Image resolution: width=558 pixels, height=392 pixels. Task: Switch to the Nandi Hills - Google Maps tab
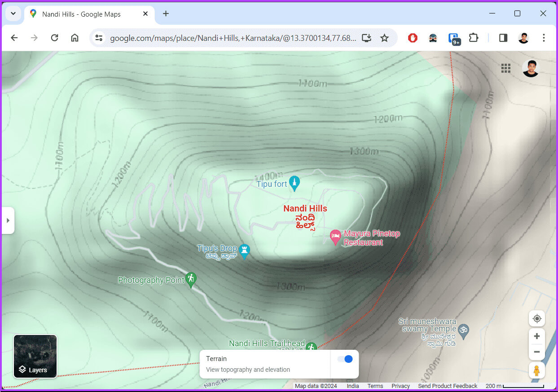[x=88, y=14]
